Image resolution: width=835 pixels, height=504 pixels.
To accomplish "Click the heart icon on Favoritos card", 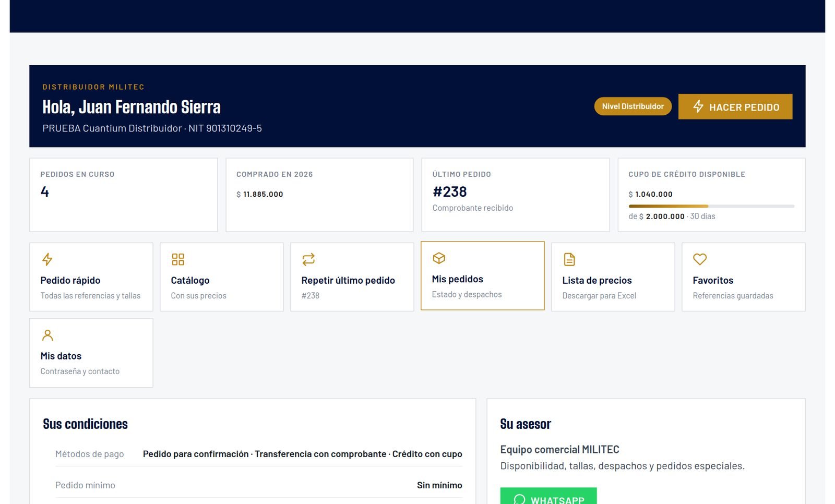I will point(700,259).
